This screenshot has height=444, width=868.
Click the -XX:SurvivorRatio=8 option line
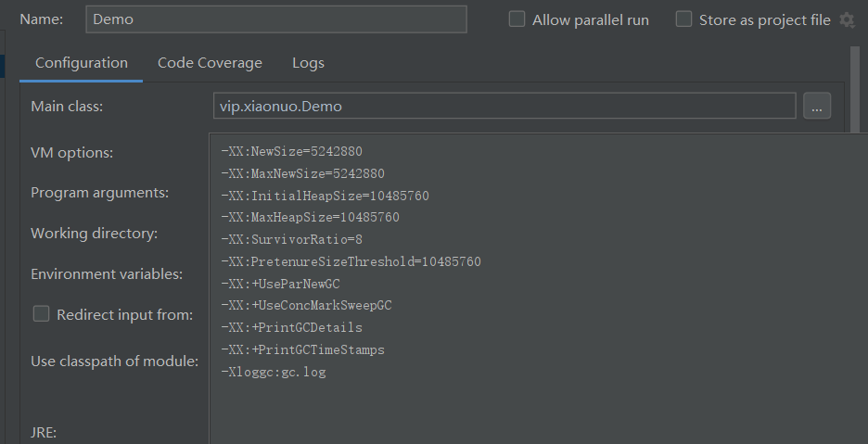click(x=291, y=240)
